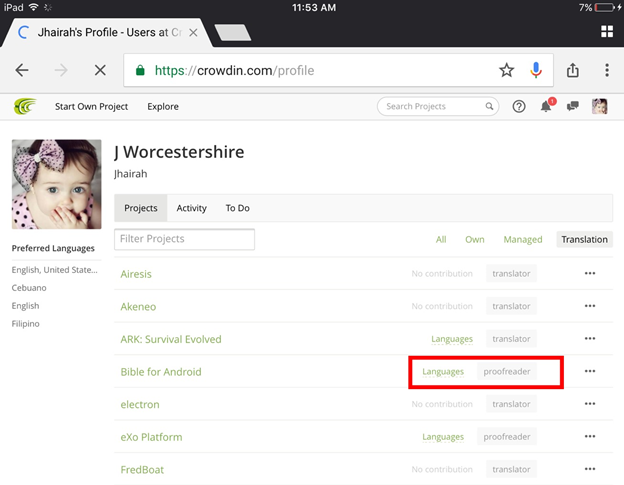The image size is (624, 485).
Task: Open the Akeneo project
Action: 138,307
